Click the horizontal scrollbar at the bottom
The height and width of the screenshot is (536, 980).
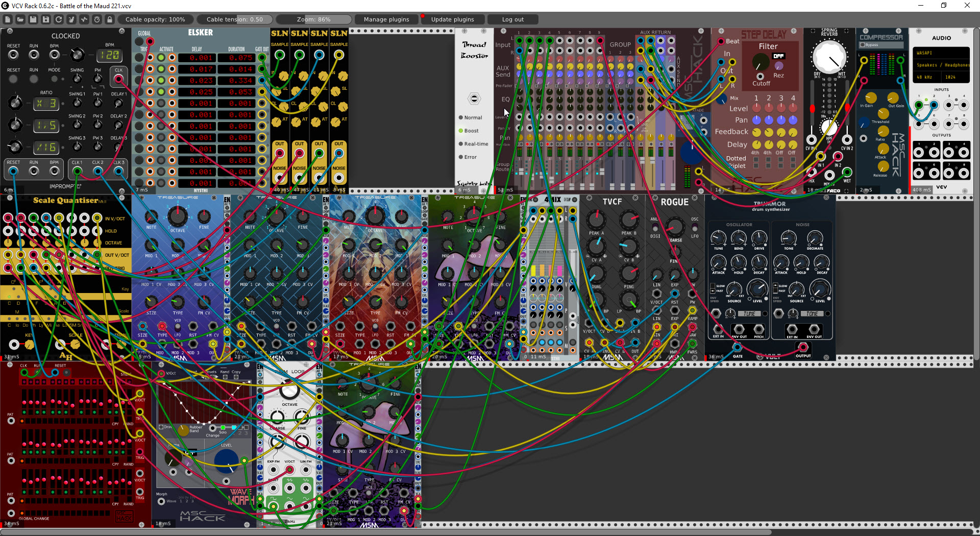point(386,532)
